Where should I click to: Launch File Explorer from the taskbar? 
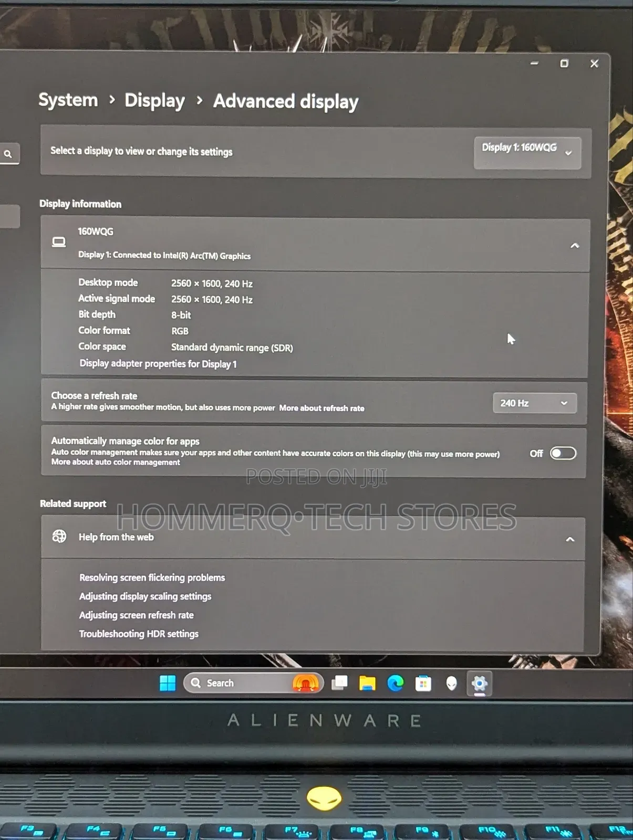coord(367,683)
